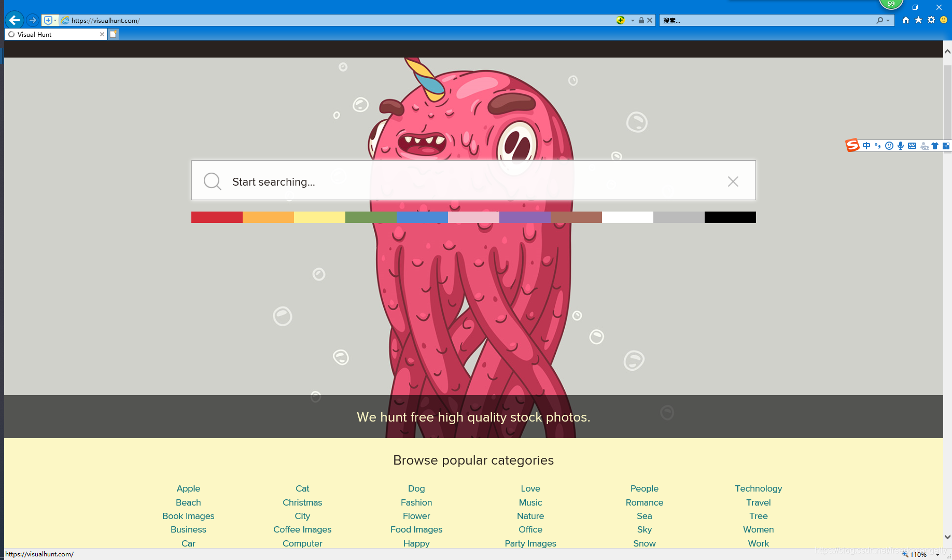Open Sogou skin shirt icon

[935, 146]
